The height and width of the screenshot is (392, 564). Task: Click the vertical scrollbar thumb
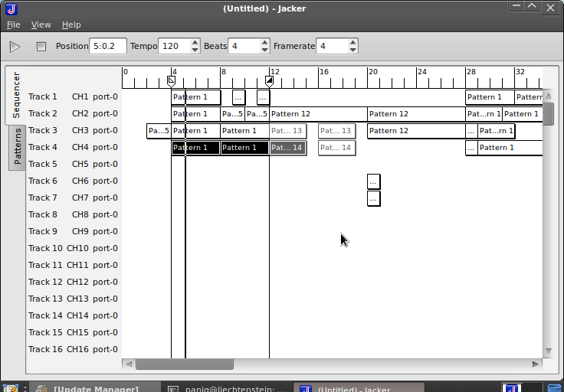tap(548, 114)
